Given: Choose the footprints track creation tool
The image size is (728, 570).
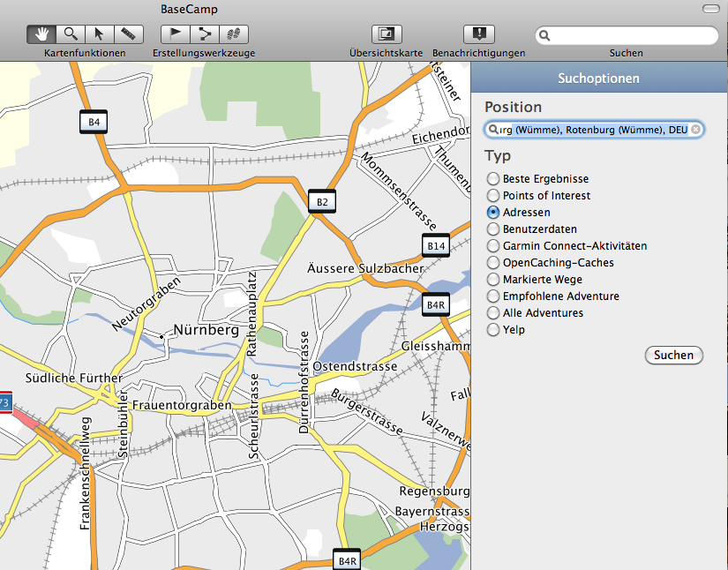Looking at the screenshot, I should point(234,34).
